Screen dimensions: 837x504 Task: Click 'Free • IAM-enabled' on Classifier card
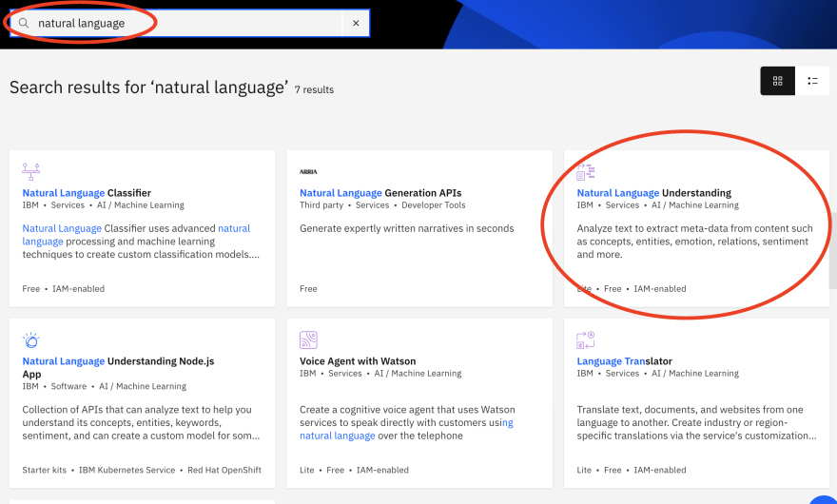coord(64,289)
